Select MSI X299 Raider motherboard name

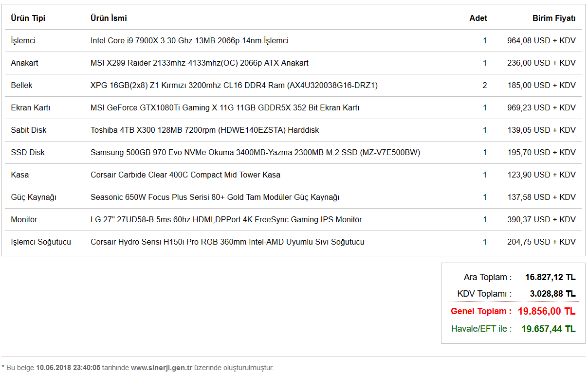click(x=200, y=63)
